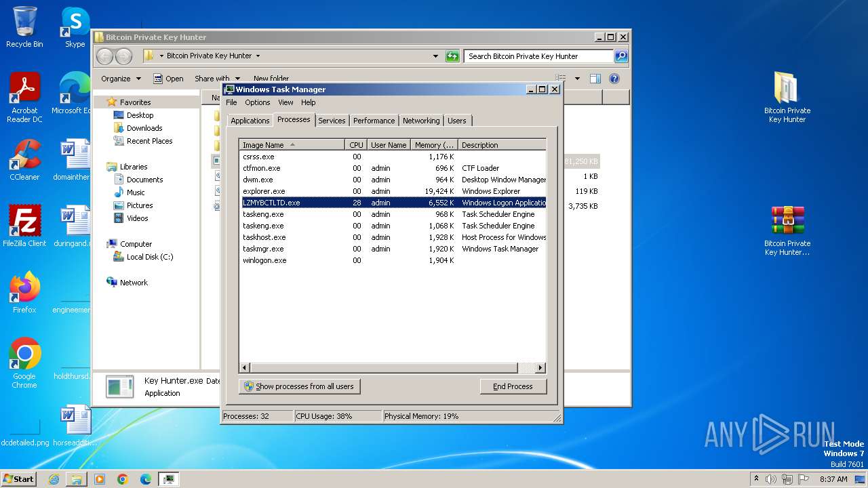Screen dimensions: 868x488
Task: Select Local Disk (C:) in navigation pane
Action: pyautogui.click(x=149, y=257)
